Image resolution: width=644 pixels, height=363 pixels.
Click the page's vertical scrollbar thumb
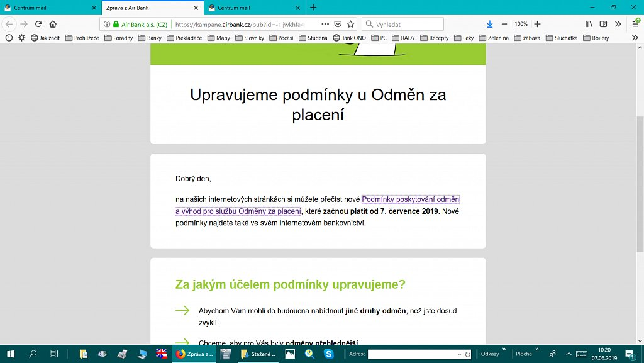click(640, 184)
